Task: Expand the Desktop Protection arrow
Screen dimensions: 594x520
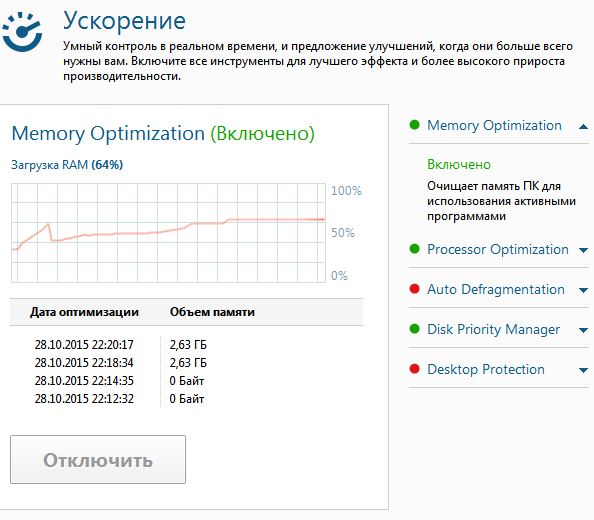Action: coord(583,370)
